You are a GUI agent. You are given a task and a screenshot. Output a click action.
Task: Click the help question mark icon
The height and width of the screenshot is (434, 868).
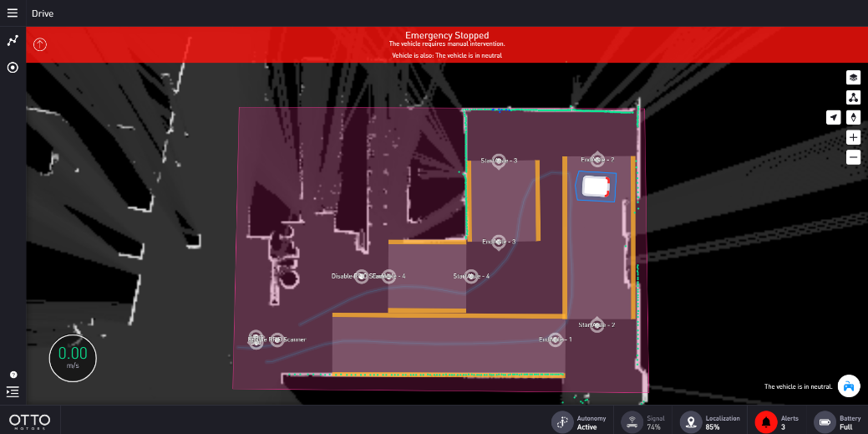point(13,375)
